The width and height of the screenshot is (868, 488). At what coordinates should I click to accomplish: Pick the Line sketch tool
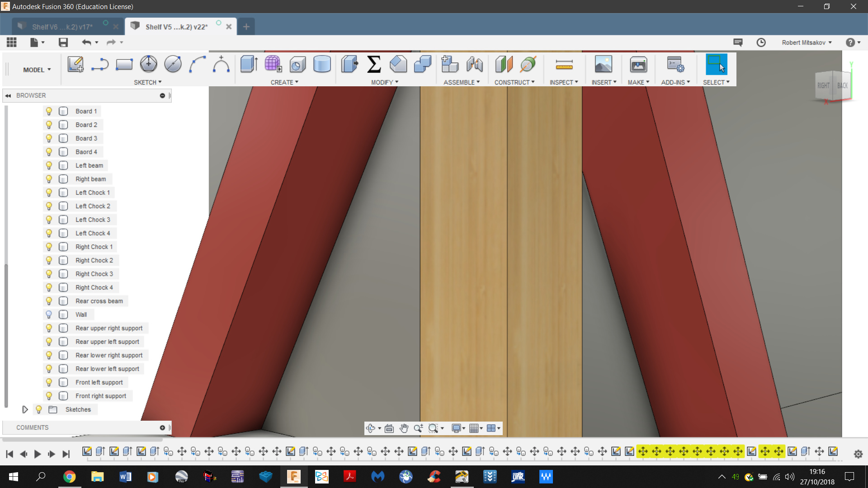point(99,64)
